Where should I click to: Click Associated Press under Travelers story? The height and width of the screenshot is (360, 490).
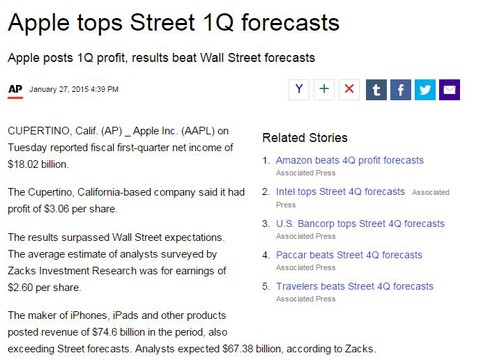pos(306,299)
